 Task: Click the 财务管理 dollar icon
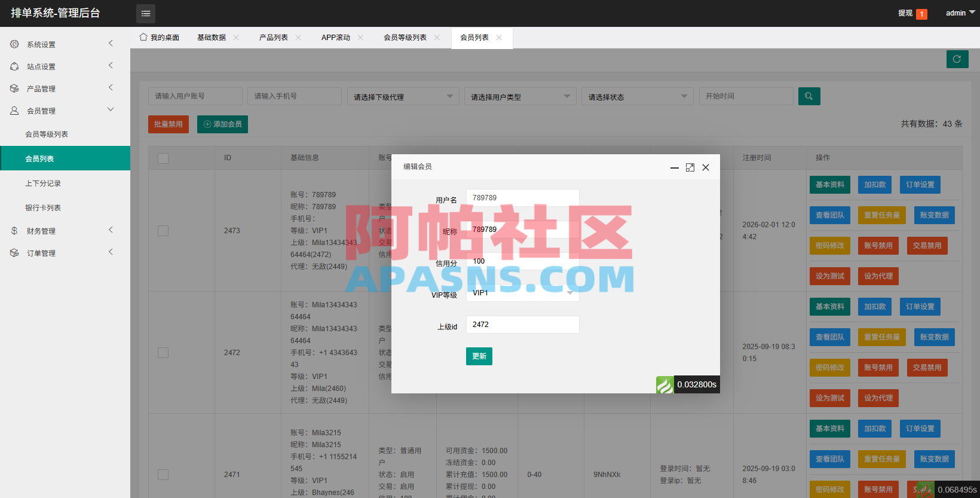[14, 231]
